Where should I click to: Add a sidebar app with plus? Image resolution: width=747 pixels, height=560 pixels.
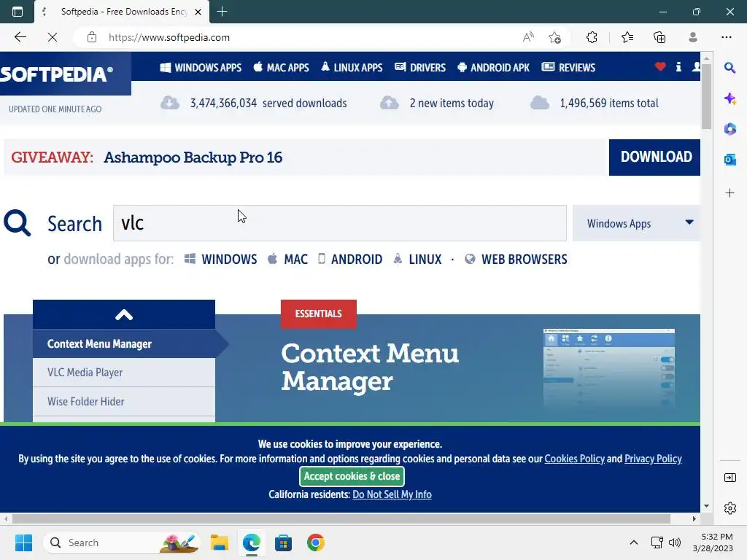tap(729, 192)
